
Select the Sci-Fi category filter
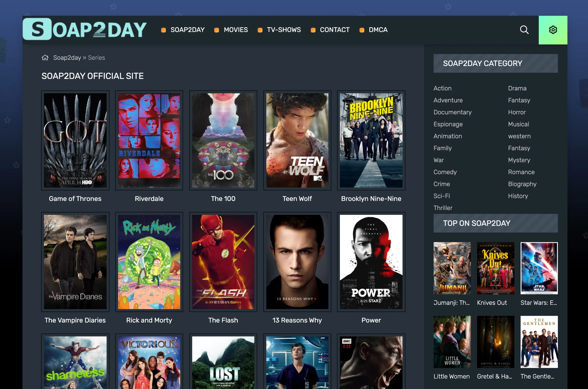442,196
